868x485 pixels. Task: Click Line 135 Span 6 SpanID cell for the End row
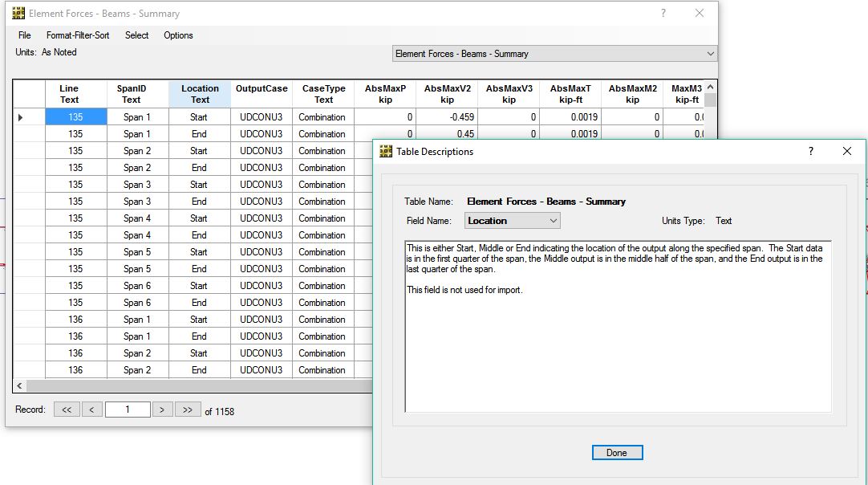138,303
